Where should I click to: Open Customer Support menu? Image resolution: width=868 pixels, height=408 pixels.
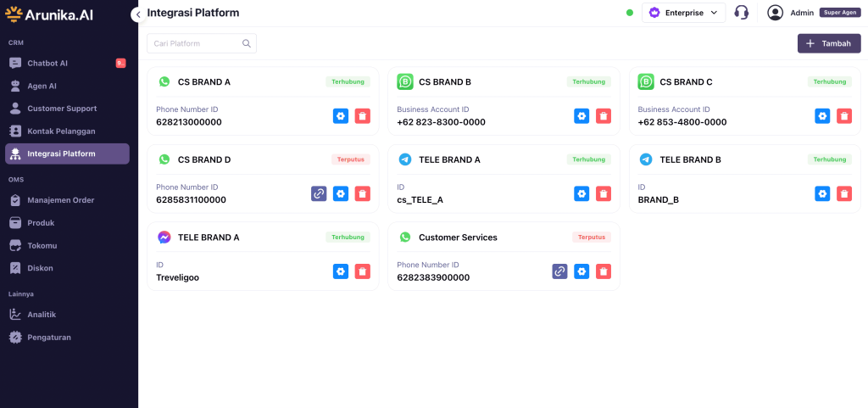[67, 109]
